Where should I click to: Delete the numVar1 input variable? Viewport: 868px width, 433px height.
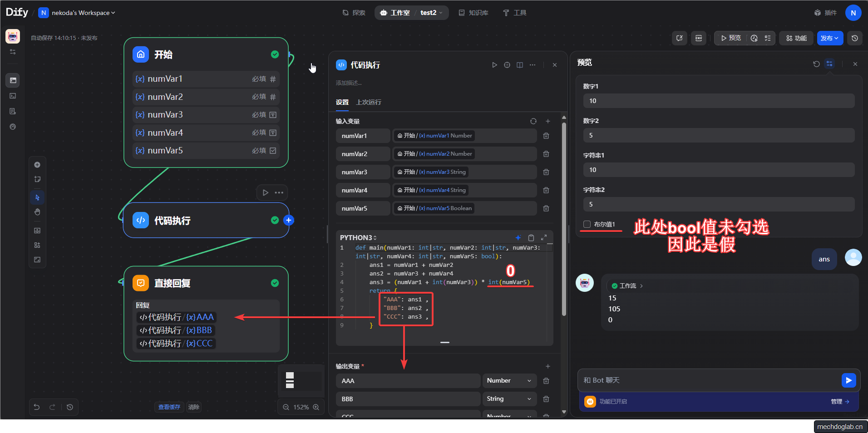[546, 136]
